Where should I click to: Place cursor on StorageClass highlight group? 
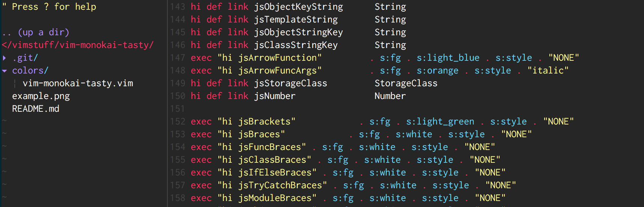coord(406,83)
